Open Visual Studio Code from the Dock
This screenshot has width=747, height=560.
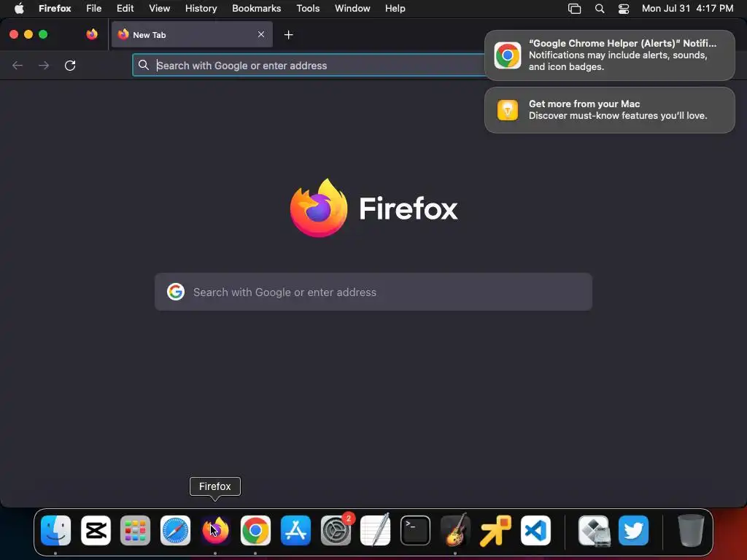536,530
